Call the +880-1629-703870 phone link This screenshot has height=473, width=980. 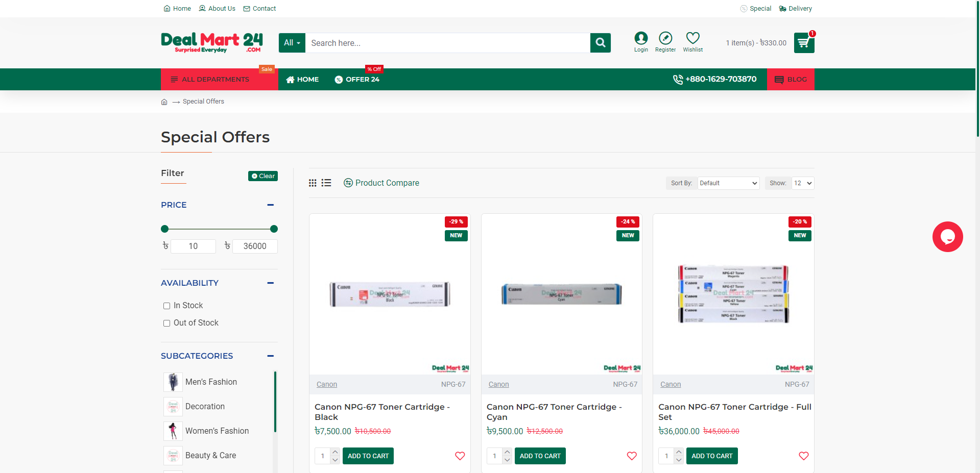(714, 79)
